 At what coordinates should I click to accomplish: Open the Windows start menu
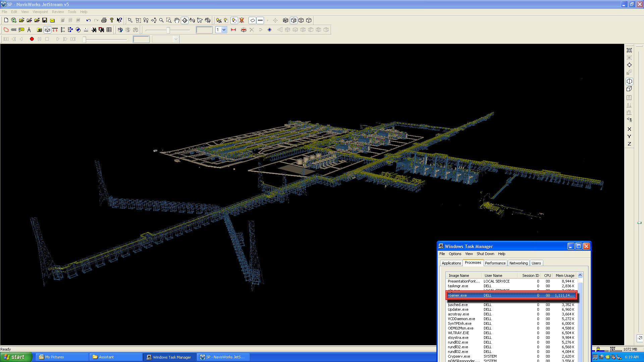coord(16,357)
